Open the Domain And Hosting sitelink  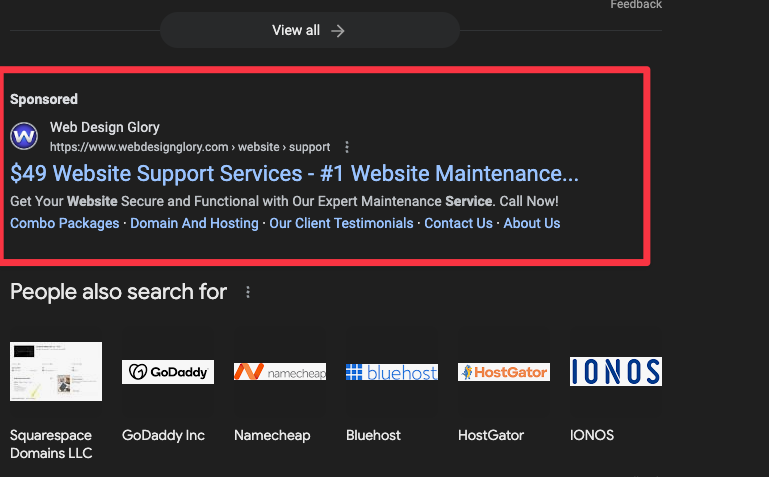194,223
